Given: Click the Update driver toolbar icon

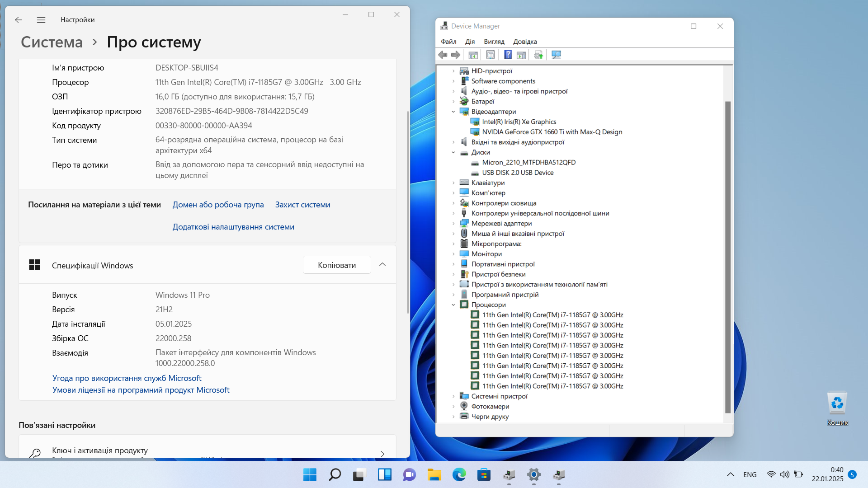Looking at the screenshot, I should (538, 55).
